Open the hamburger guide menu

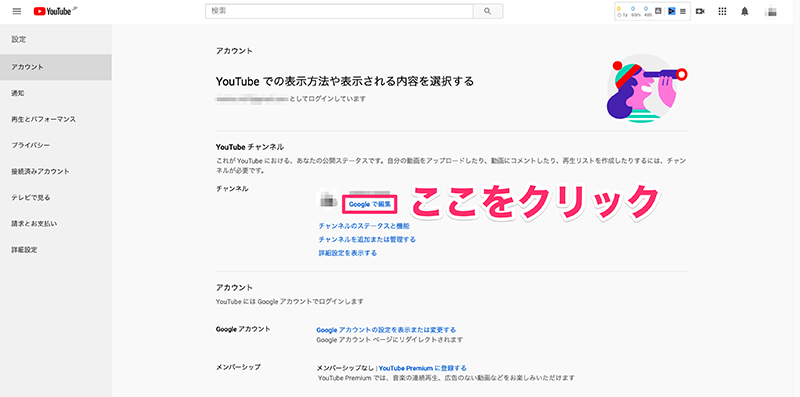(x=17, y=11)
